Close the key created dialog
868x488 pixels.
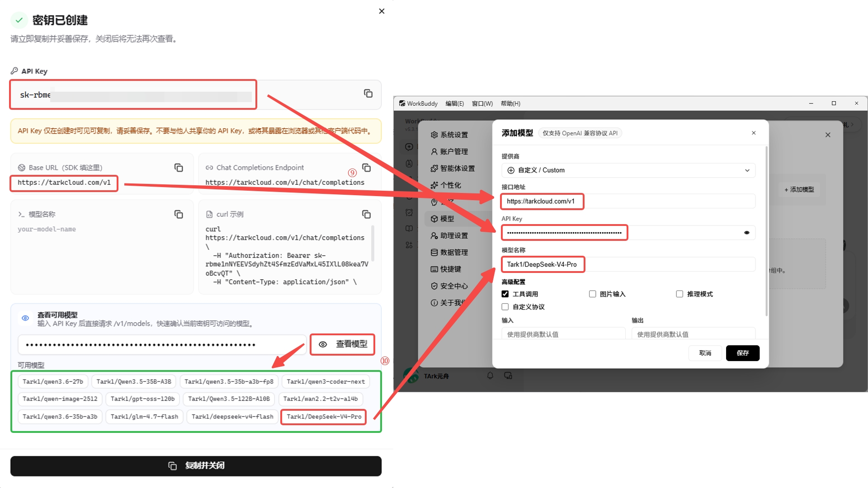coord(382,11)
